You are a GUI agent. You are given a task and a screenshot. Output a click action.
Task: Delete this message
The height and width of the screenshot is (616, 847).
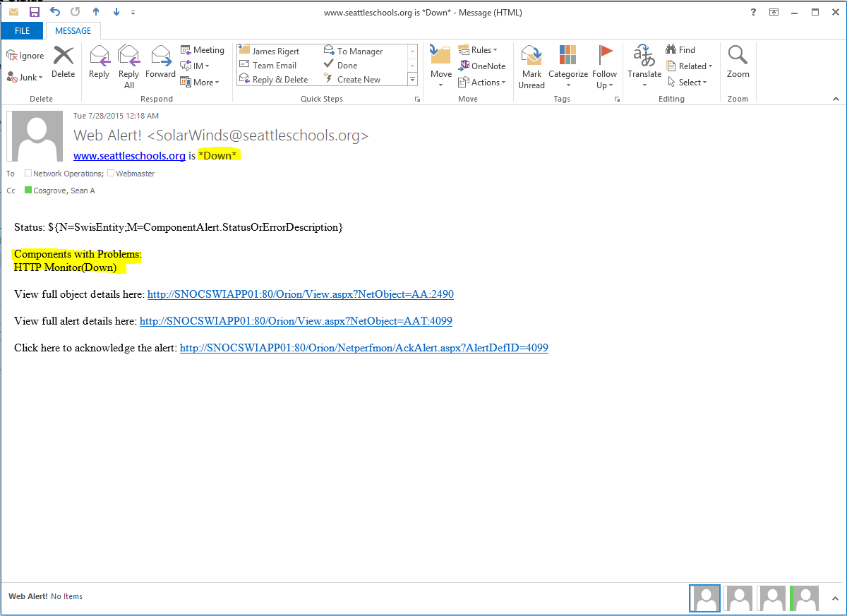(x=64, y=62)
